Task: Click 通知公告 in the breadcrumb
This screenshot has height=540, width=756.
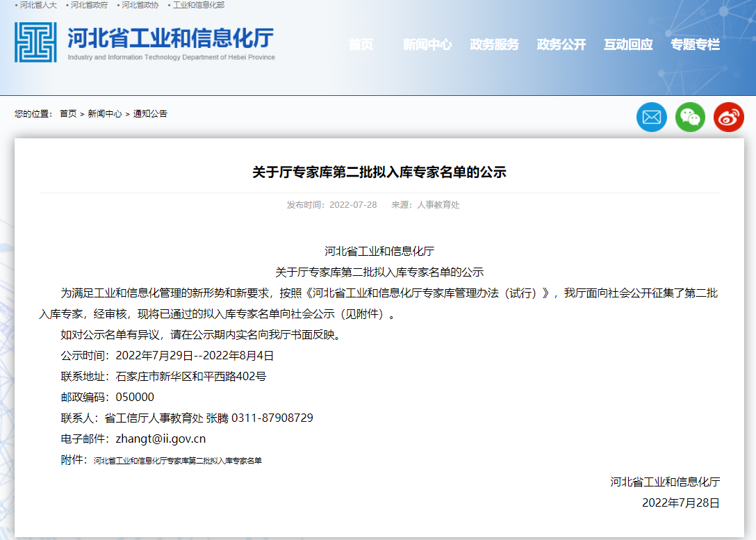Action: pos(150,114)
